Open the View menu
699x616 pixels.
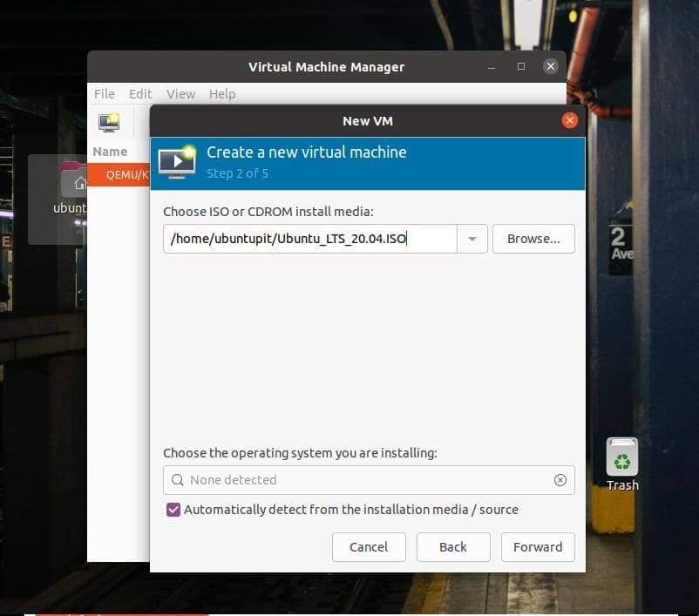180,94
